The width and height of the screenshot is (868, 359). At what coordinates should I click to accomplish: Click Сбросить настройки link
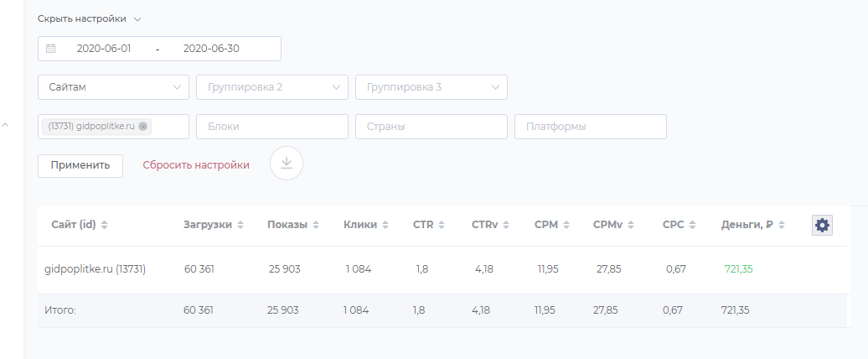(x=196, y=165)
